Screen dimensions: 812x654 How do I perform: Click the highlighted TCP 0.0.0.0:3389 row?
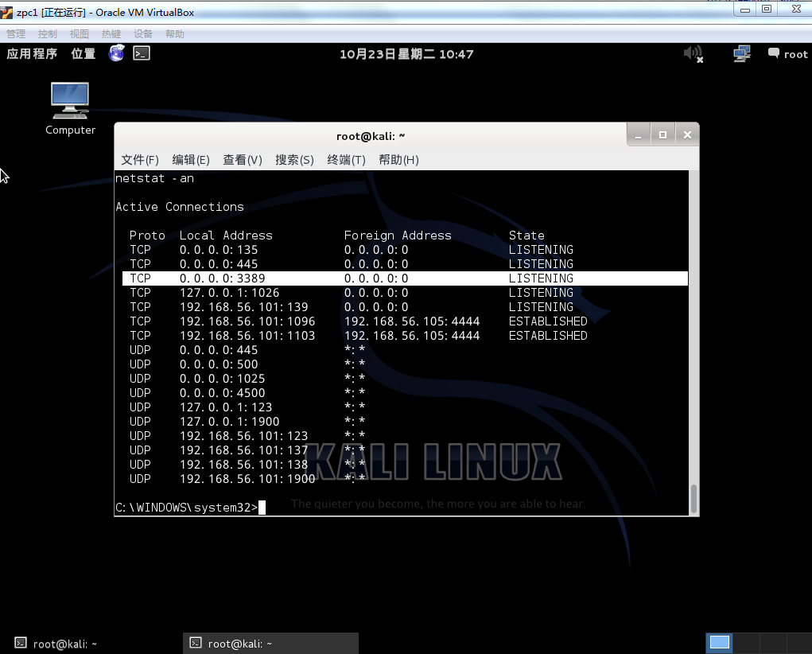(x=405, y=278)
